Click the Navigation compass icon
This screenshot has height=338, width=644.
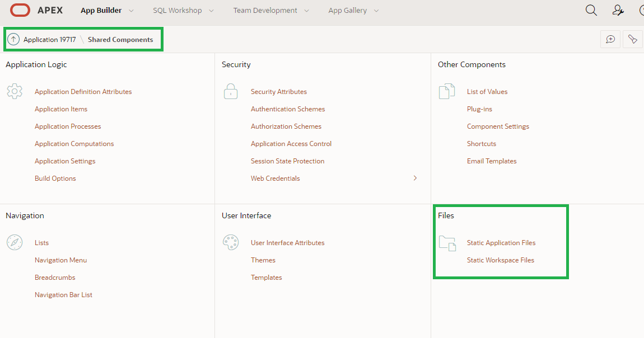tap(15, 242)
